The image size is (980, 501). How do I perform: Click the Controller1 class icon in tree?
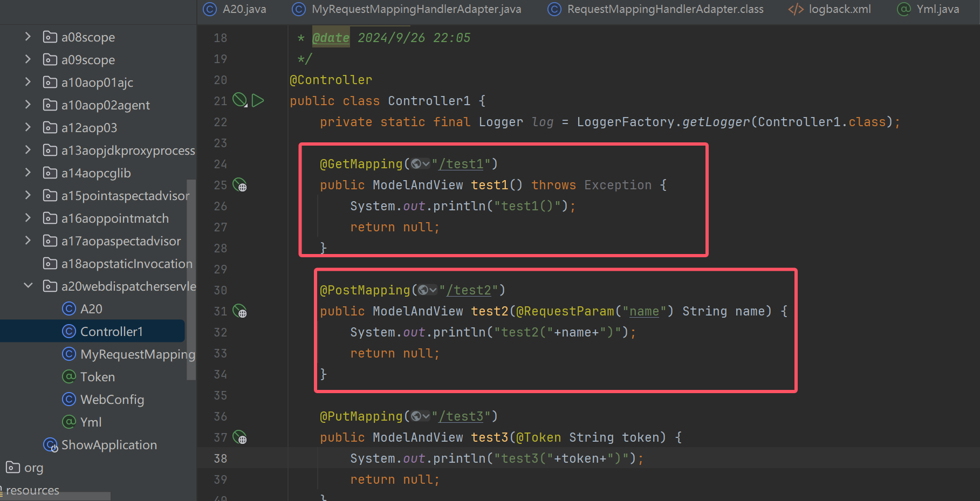[x=69, y=331]
